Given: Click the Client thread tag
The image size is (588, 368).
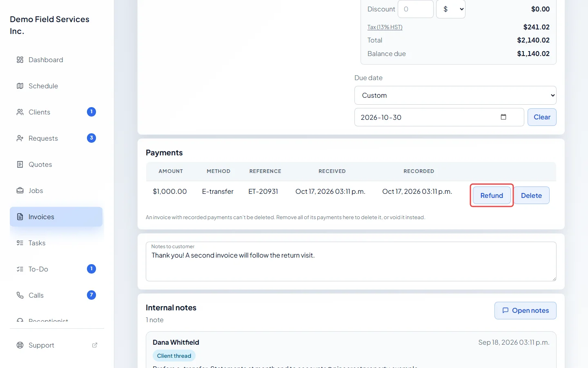Looking at the screenshot, I should pos(174,356).
